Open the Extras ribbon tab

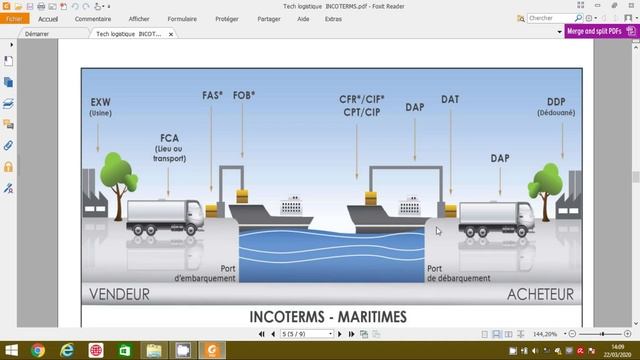(x=333, y=19)
